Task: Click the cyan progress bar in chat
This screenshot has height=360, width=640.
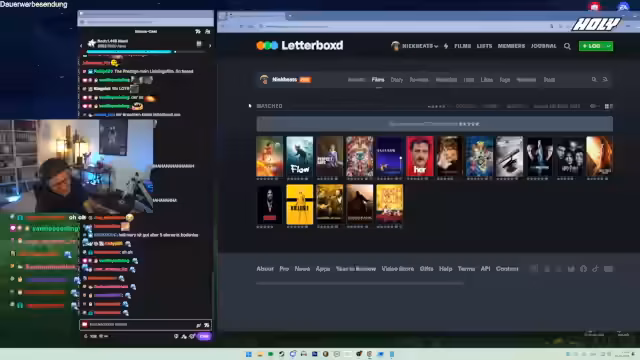Action: tap(129, 52)
